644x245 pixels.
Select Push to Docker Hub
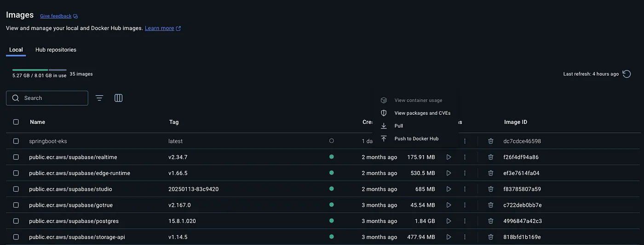click(415, 139)
